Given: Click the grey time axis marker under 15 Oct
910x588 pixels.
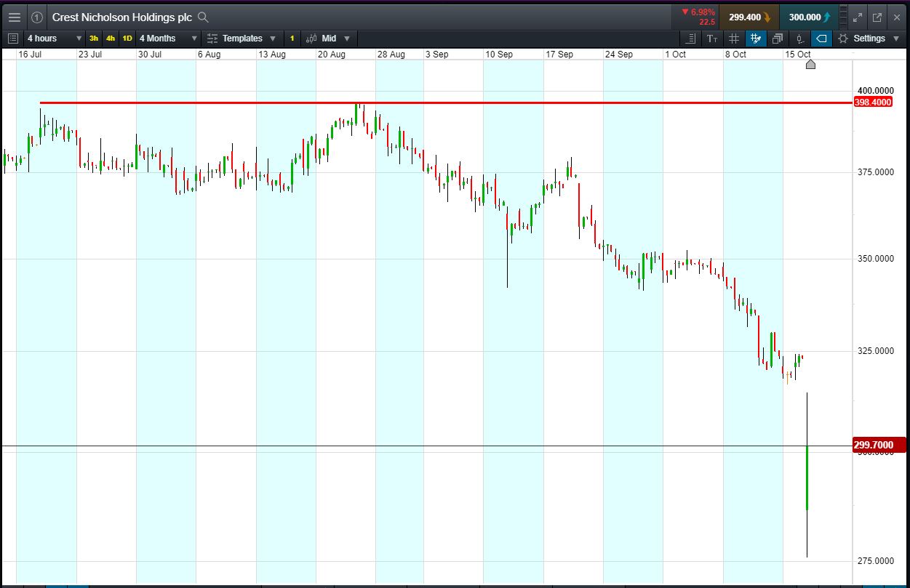Looking at the screenshot, I should [x=811, y=65].
